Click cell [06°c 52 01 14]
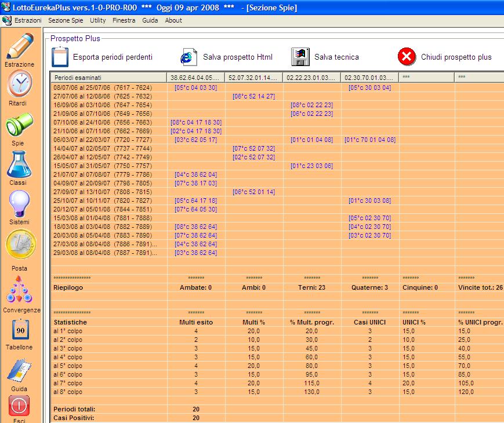This screenshot has height=423, width=504. pyautogui.click(x=253, y=192)
